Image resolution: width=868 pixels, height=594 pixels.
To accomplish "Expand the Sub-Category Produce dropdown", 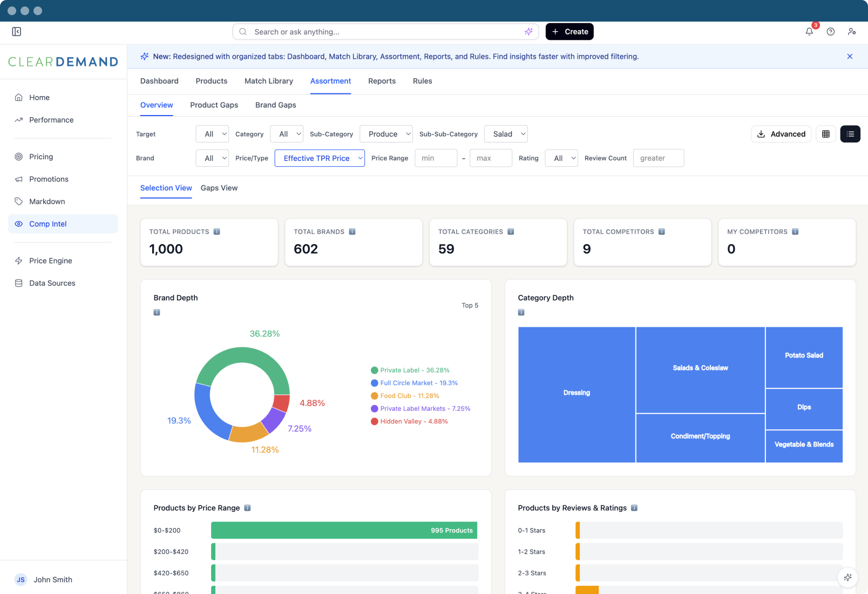I will pos(386,134).
